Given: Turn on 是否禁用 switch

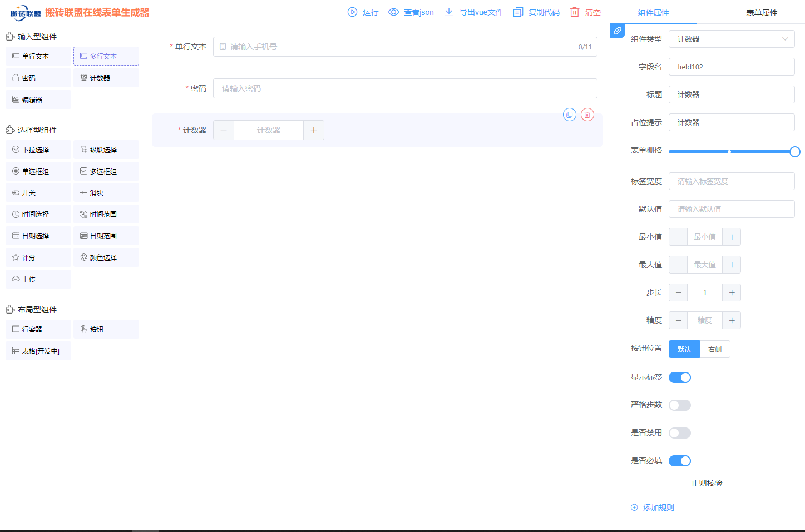Looking at the screenshot, I should point(679,432).
